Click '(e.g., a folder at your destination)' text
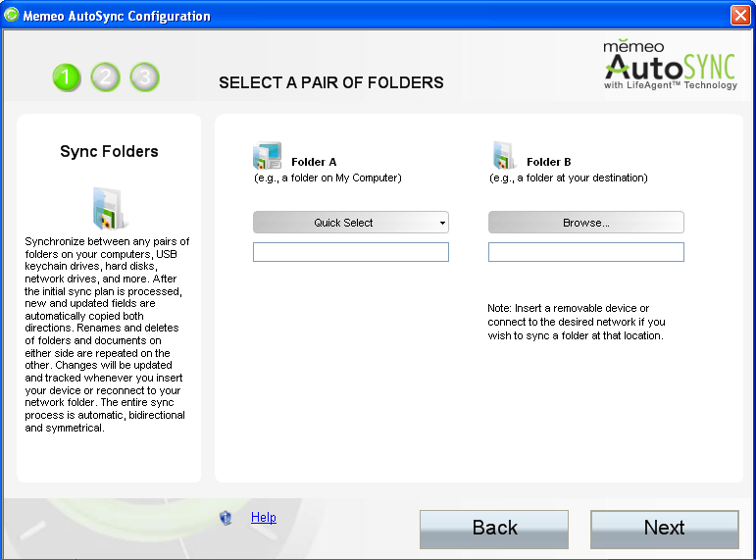 569,178
